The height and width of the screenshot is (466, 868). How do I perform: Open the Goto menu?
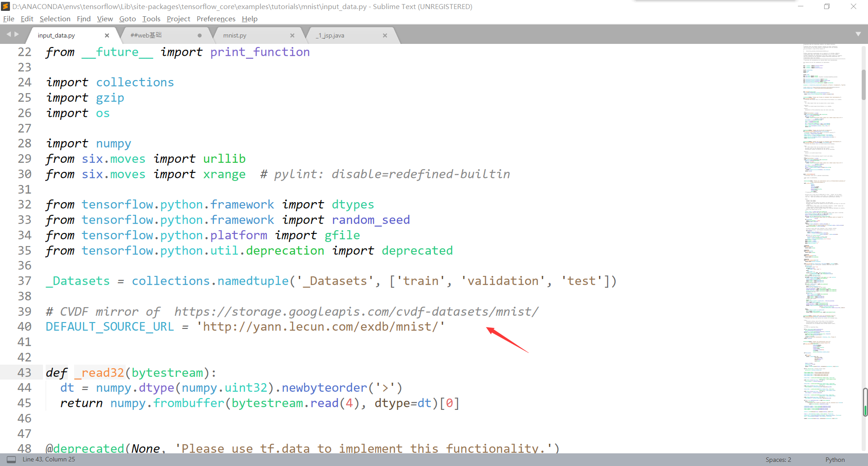[127, 19]
